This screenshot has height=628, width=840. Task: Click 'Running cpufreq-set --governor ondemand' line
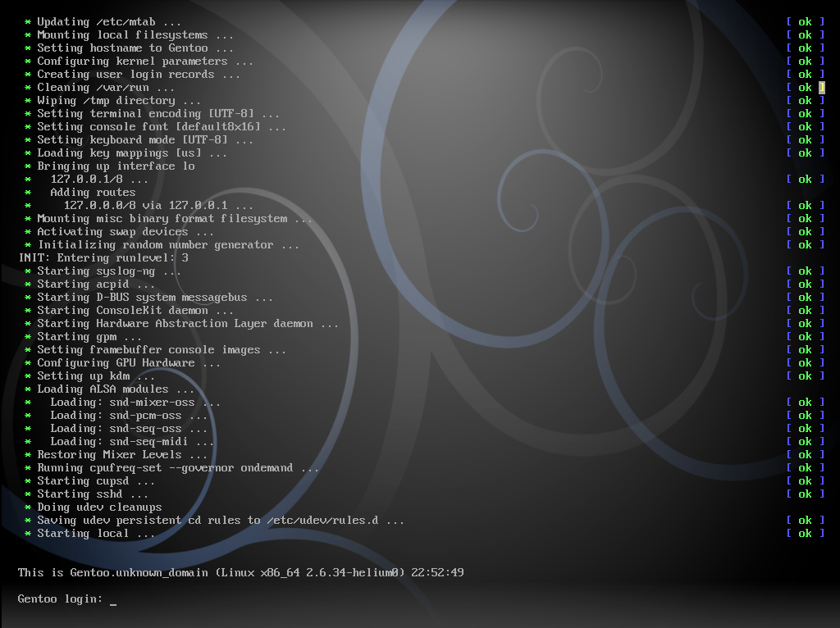click(178, 468)
